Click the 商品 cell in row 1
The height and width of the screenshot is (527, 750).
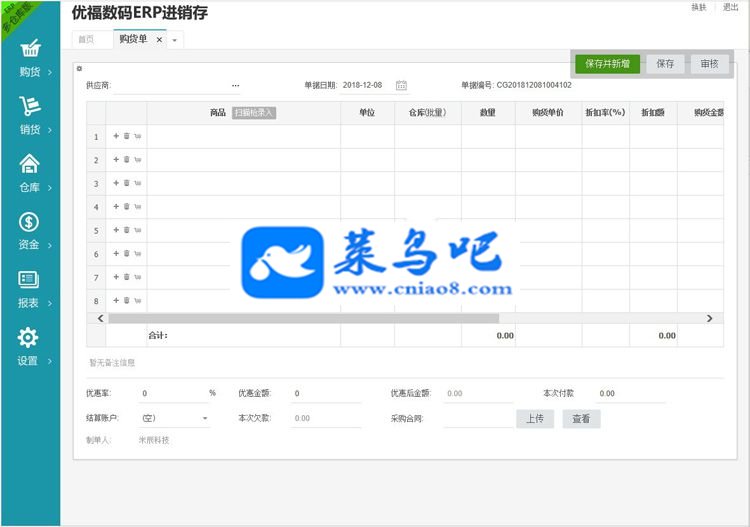click(243, 136)
